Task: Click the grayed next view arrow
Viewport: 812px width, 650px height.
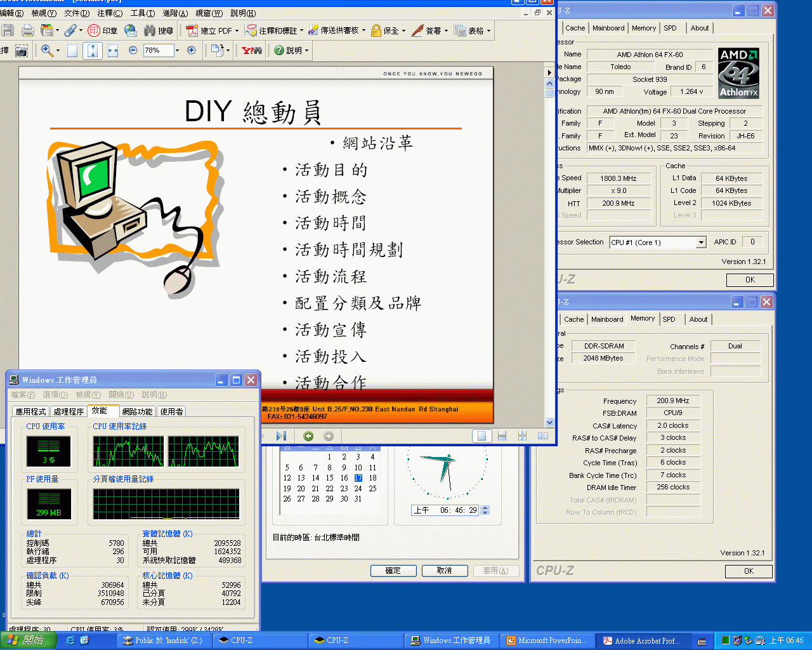Action: 329,435
